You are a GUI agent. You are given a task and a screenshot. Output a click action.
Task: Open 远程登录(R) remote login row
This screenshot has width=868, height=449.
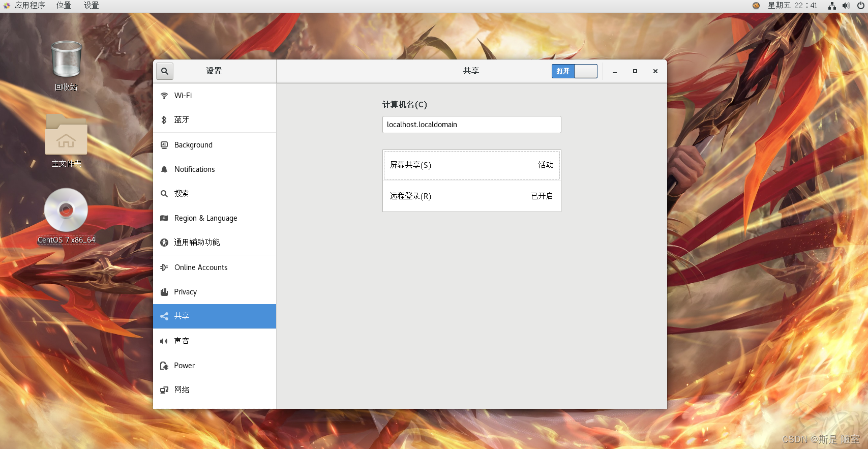pos(472,196)
